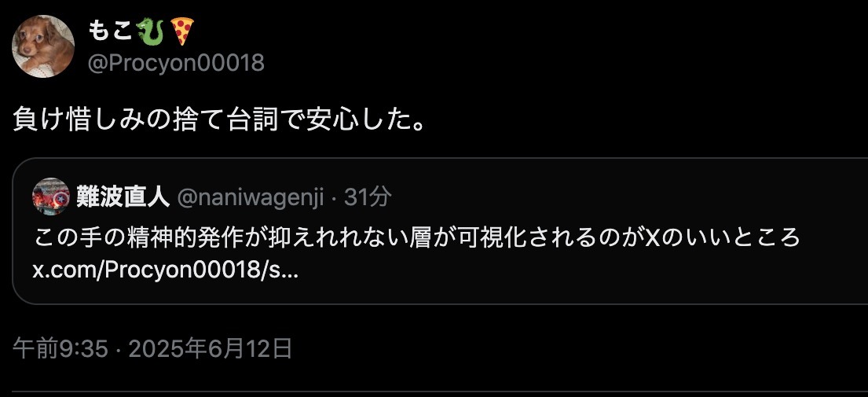Follow the x.com/Procyon00018/s... link
The image size is (868, 397).
[x=166, y=270]
